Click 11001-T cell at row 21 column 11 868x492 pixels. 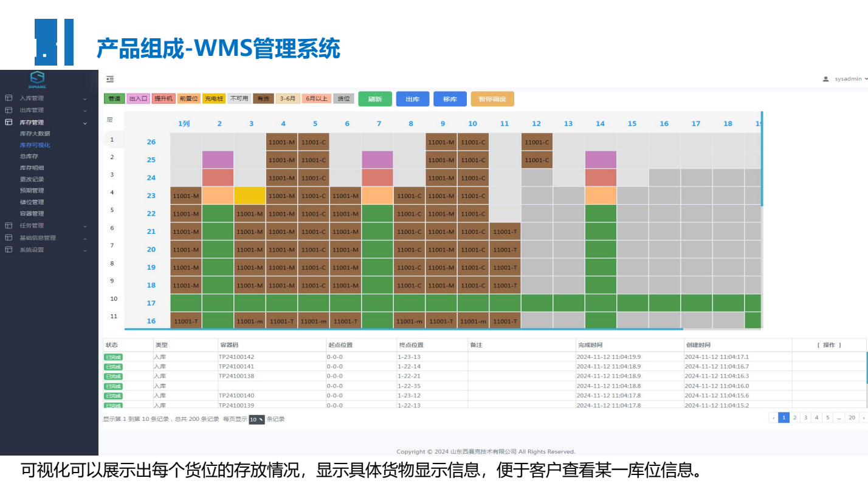coord(505,231)
